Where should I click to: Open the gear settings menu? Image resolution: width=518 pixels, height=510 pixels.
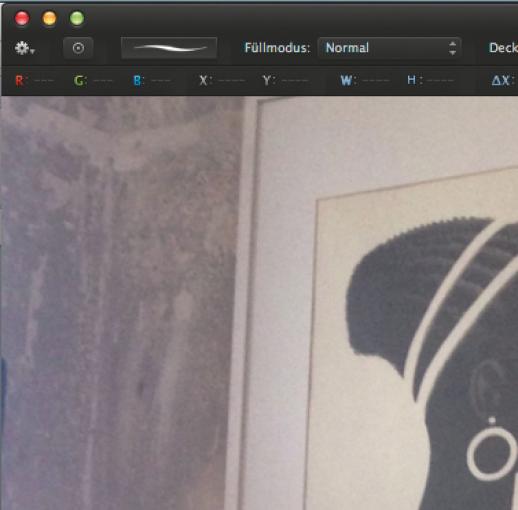coord(25,48)
